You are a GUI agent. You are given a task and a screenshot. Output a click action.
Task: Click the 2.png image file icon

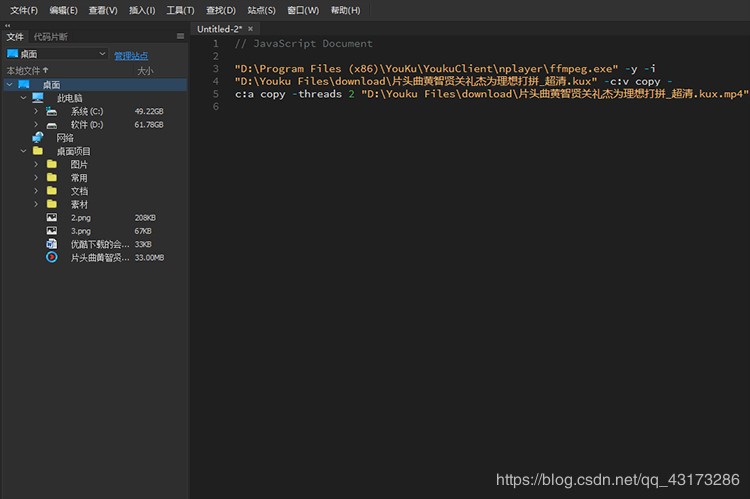click(x=52, y=217)
